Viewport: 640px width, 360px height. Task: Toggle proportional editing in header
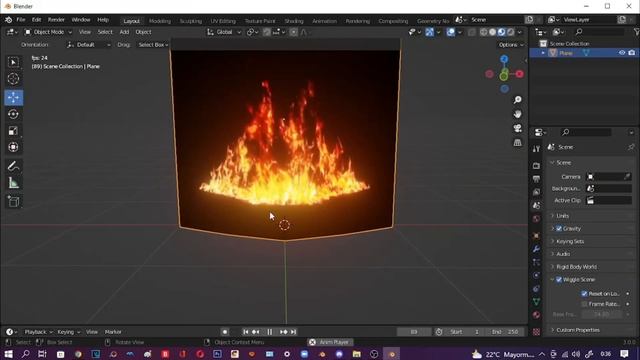[293, 32]
